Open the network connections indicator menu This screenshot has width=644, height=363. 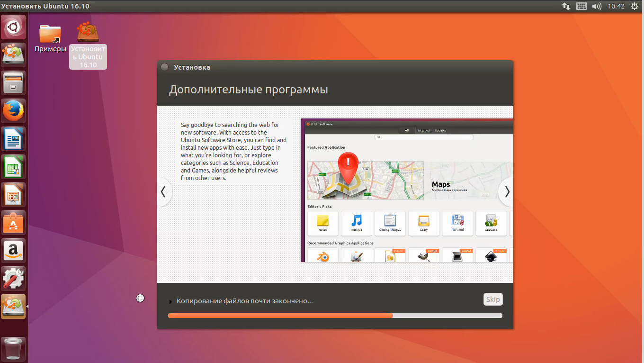566,6
